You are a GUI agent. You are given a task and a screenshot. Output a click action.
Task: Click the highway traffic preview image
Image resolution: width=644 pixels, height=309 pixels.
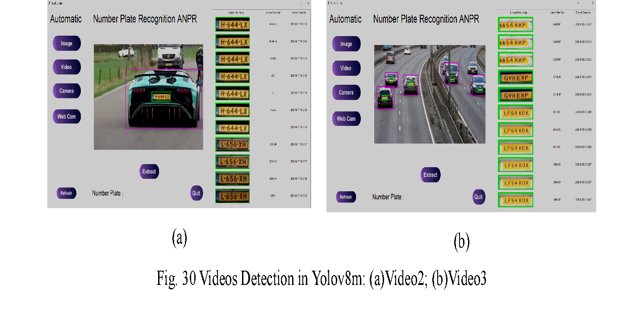click(429, 94)
